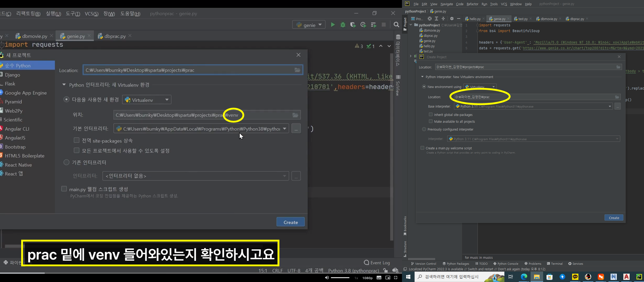This screenshot has width=644, height=282.
Task: Click Run with Coverage icon in video toolbar
Action: (x=353, y=25)
